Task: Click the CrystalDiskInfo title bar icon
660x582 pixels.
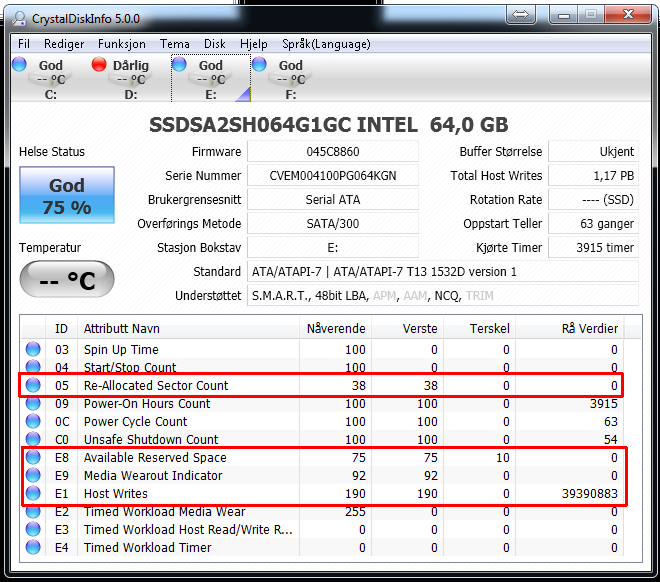Action: click(19, 18)
